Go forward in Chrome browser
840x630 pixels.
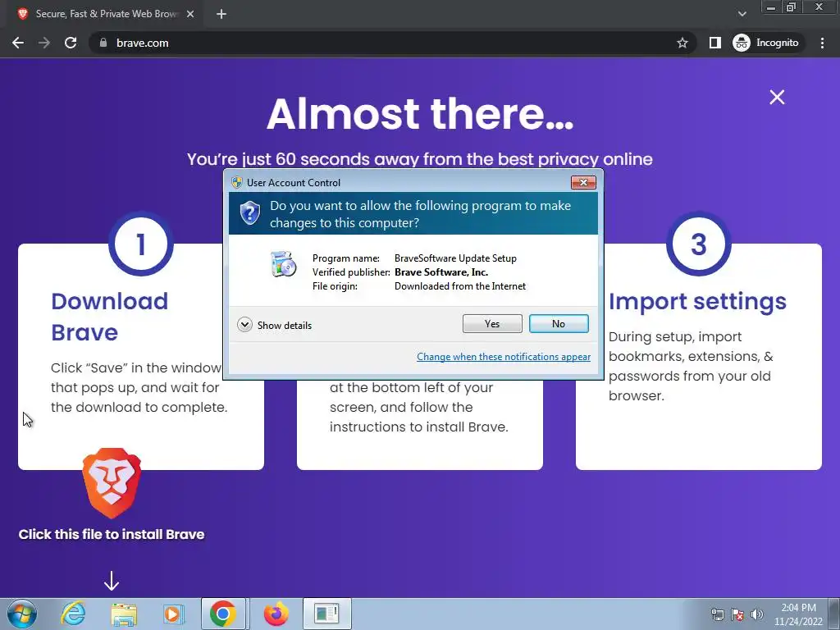[44, 43]
